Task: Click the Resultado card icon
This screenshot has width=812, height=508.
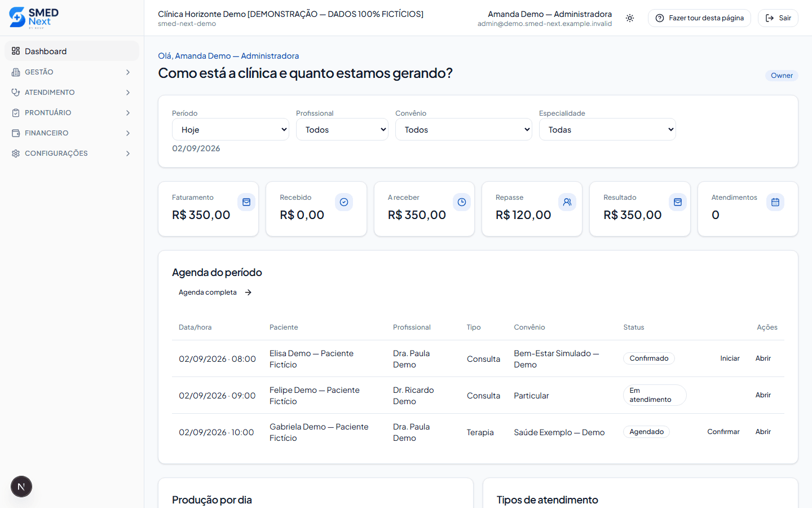Action: pos(678,202)
